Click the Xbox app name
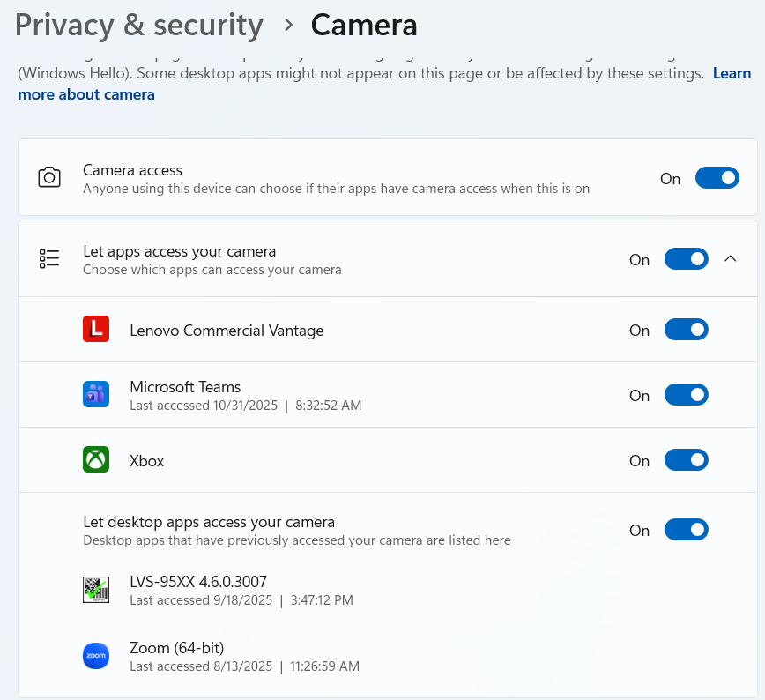The image size is (765, 700). pyautogui.click(x=147, y=461)
